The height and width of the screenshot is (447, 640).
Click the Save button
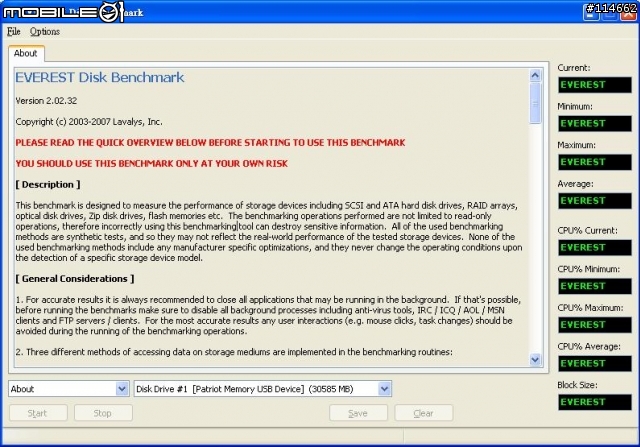click(x=358, y=413)
